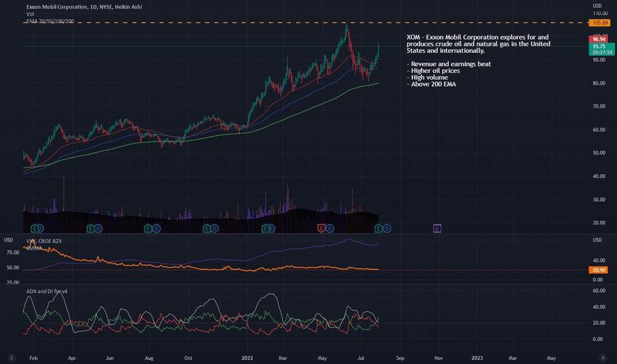This screenshot has width=617, height=364.
Task: Click the orange 105.89 price label
Action: click(599, 23)
